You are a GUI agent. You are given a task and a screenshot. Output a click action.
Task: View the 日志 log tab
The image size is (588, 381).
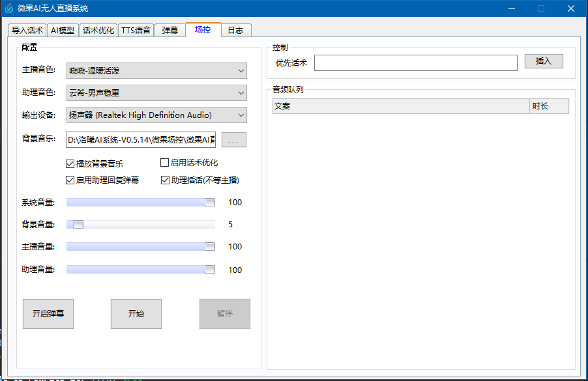pyautogui.click(x=236, y=29)
